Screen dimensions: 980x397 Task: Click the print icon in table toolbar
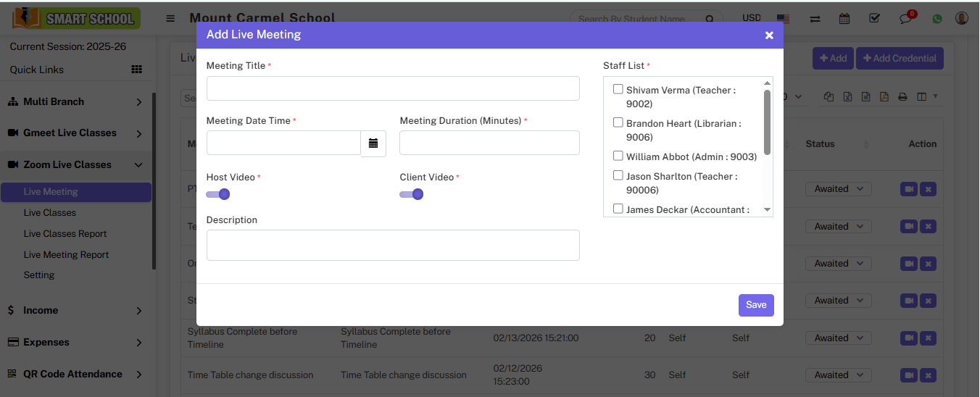[x=902, y=97]
